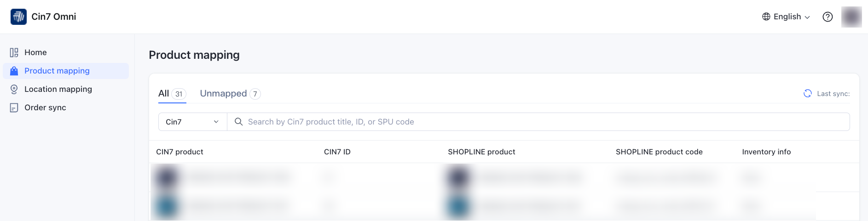Click the Cin7 Omni logo icon
Viewport: 868px width, 221px height.
click(18, 17)
